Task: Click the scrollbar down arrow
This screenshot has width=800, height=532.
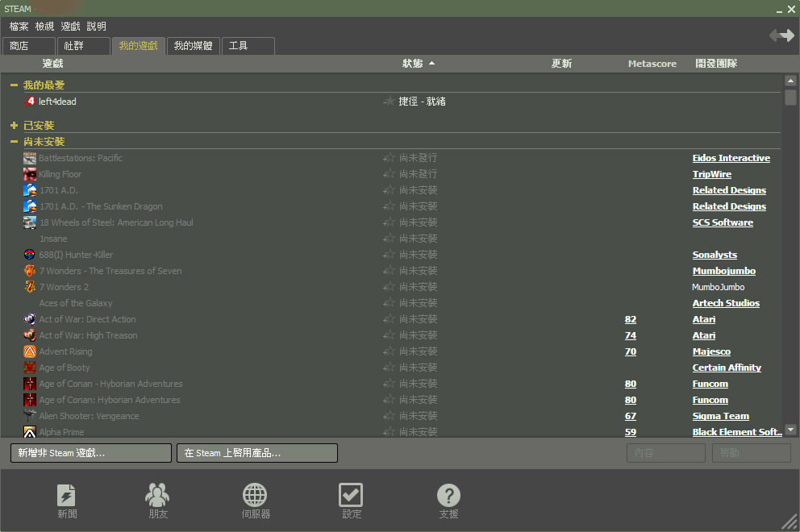Action: pos(790,430)
